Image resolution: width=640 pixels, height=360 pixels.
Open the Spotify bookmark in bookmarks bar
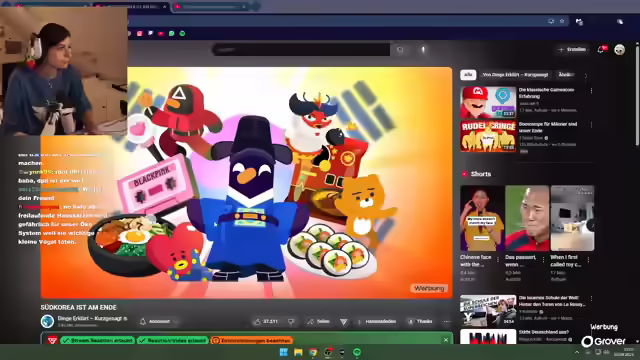pos(182,33)
